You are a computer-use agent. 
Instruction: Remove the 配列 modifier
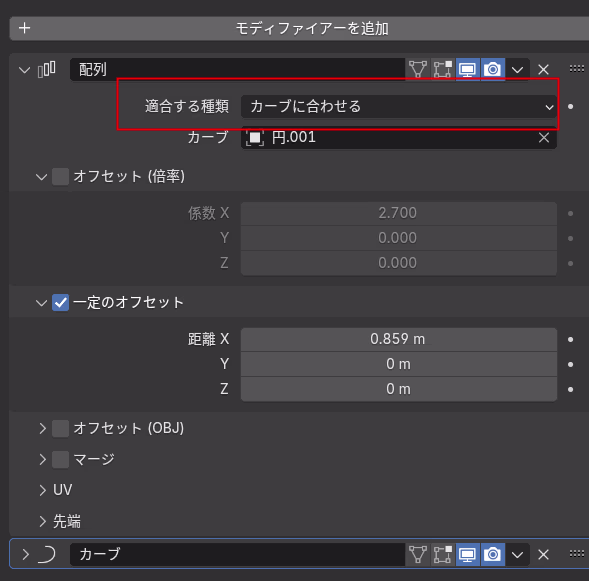pyautogui.click(x=543, y=69)
